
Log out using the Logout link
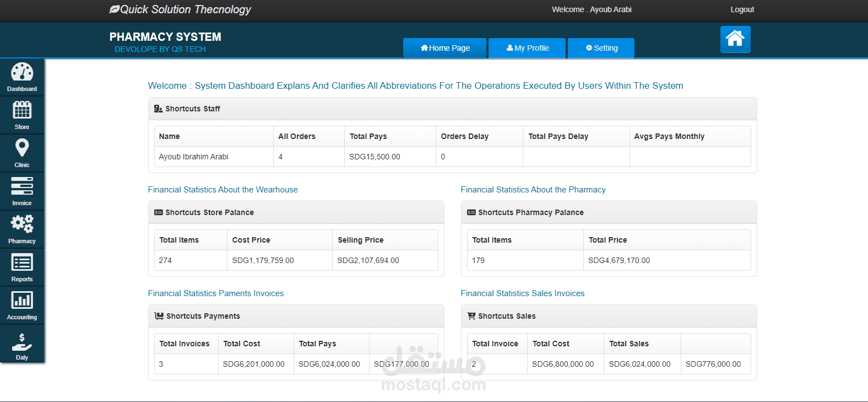click(x=742, y=9)
